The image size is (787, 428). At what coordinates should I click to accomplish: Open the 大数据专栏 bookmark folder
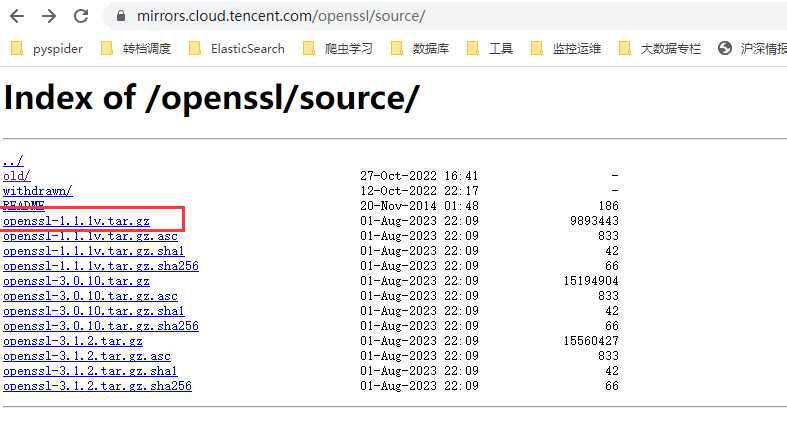pyautogui.click(x=660, y=49)
